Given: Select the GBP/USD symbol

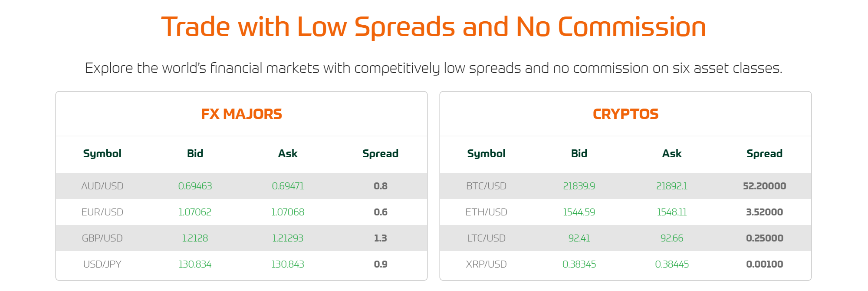Looking at the screenshot, I should click(102, 238).
